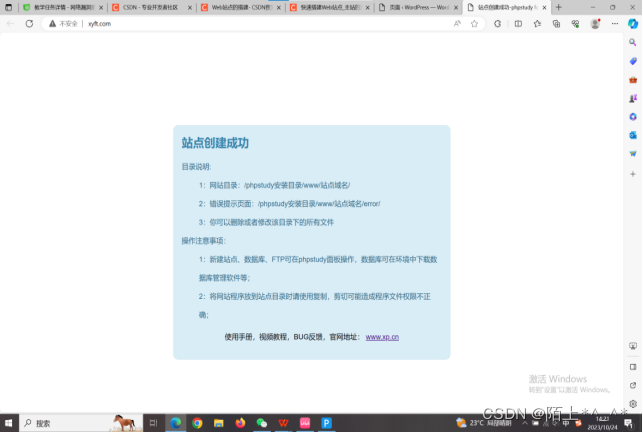Open the taskbar clock and date
Screen dimensions: 643x432
[x=602, y=423]
